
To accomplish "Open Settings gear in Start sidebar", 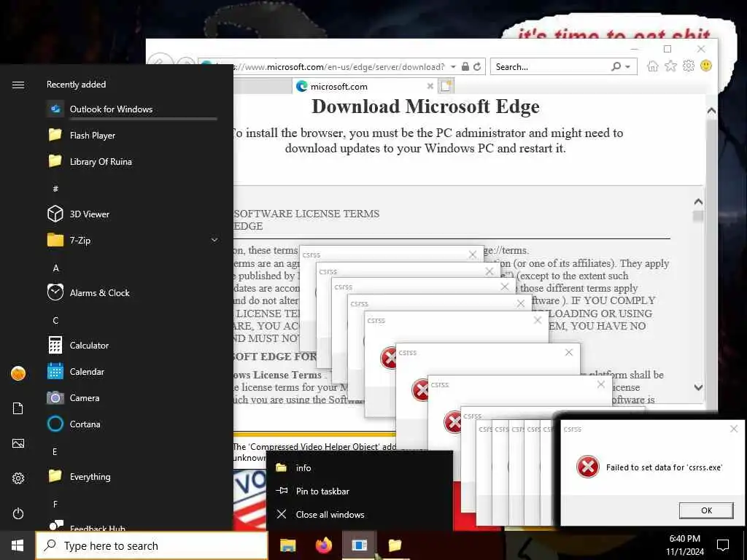I will [18, 478].
